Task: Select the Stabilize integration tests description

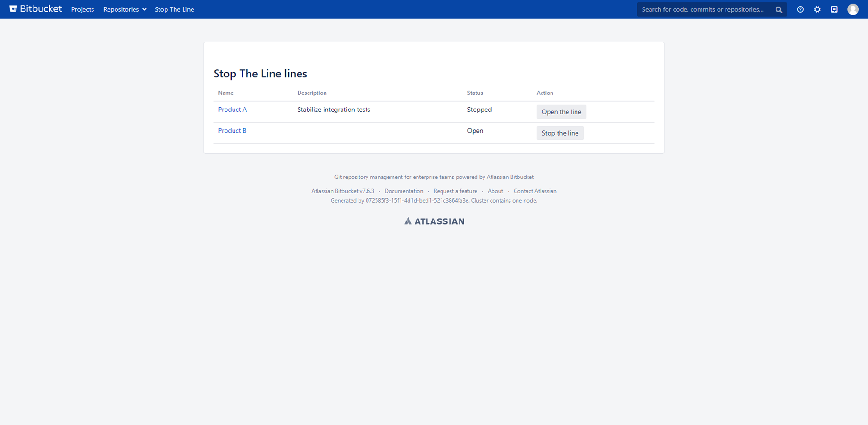Action: (x=334, y=110)
